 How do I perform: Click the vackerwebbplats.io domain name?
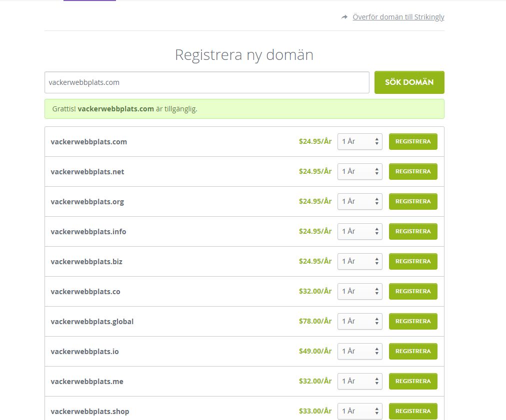click(x=84, y=352)
